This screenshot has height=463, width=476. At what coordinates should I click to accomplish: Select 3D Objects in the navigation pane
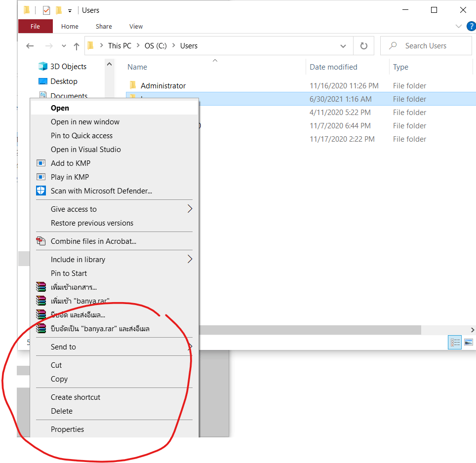(63, 67)
